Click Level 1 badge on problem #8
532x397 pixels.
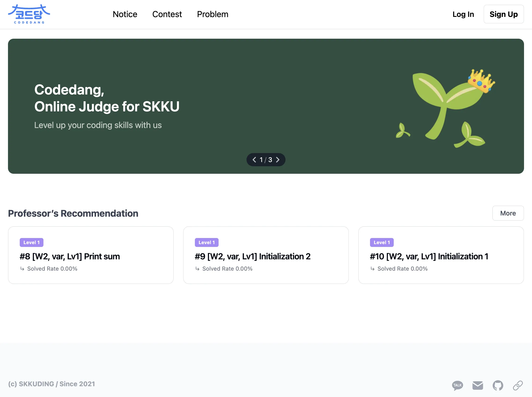31,242
